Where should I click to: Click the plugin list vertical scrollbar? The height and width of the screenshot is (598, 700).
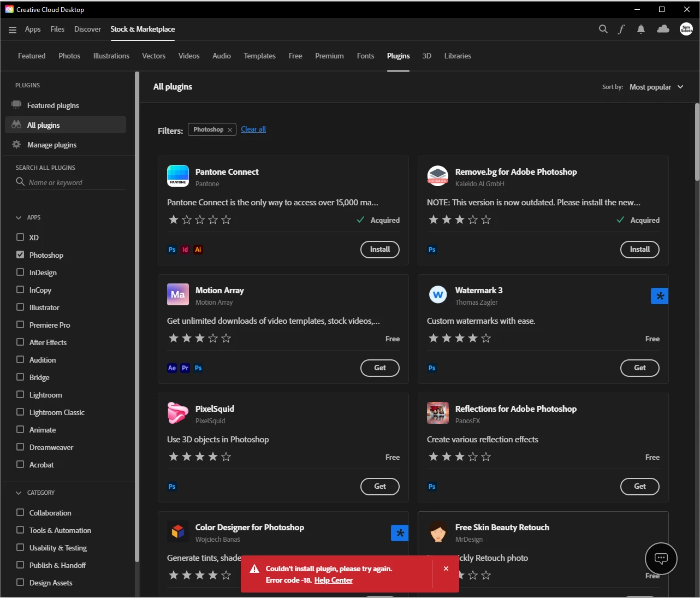pyautogui.click(x=697, y=142)
